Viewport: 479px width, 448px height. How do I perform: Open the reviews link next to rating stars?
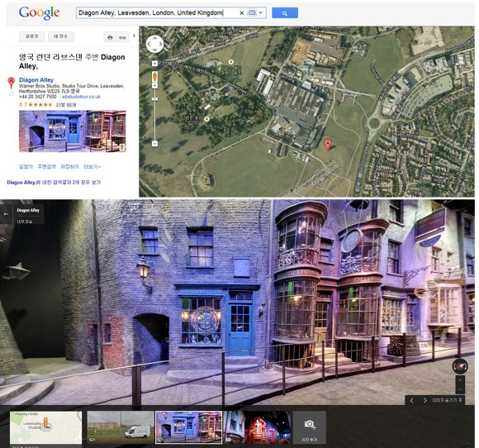click(x=66, y=105)
